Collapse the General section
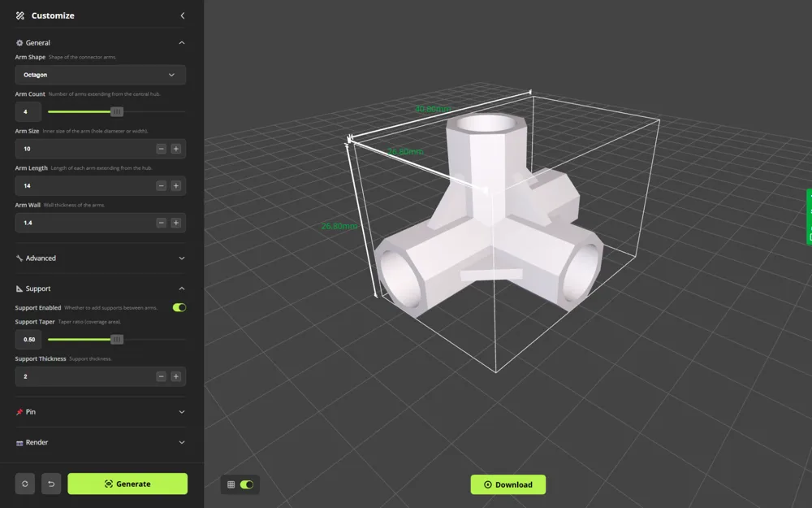 [x=181, y=42]
